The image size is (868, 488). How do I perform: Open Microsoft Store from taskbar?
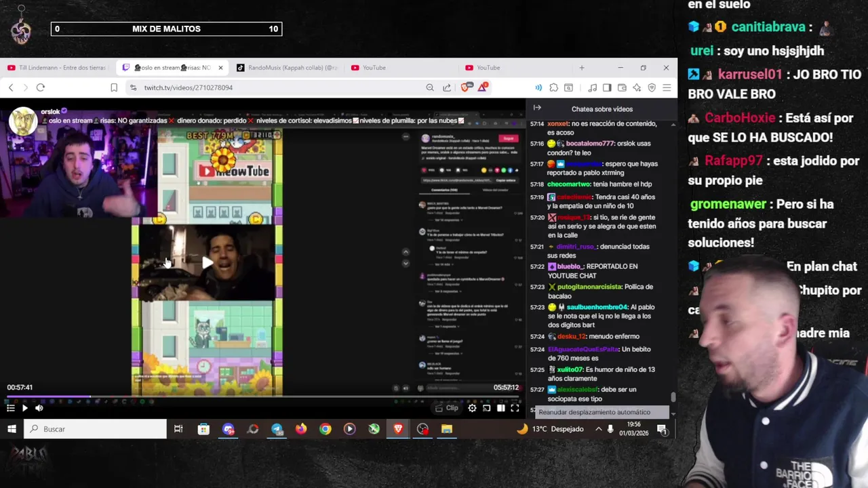[203, 429]
